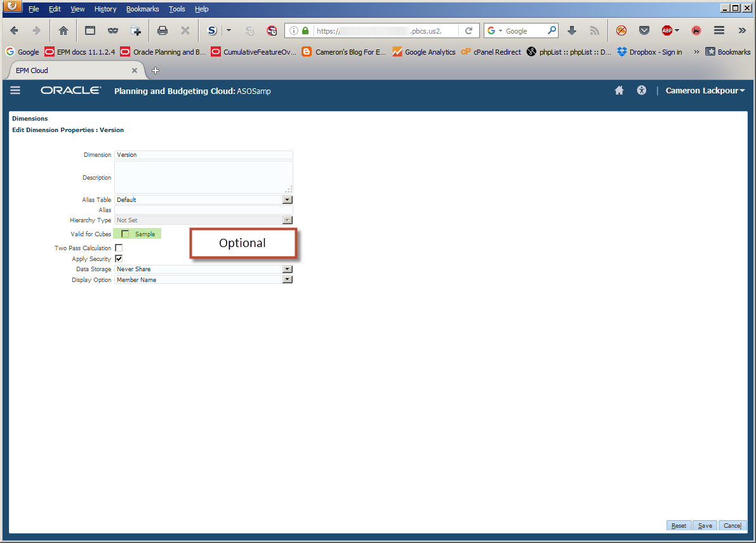Click the new window plus icon in toolbar
The width and height of the screenshot is (756, 543).
[136, 30]
